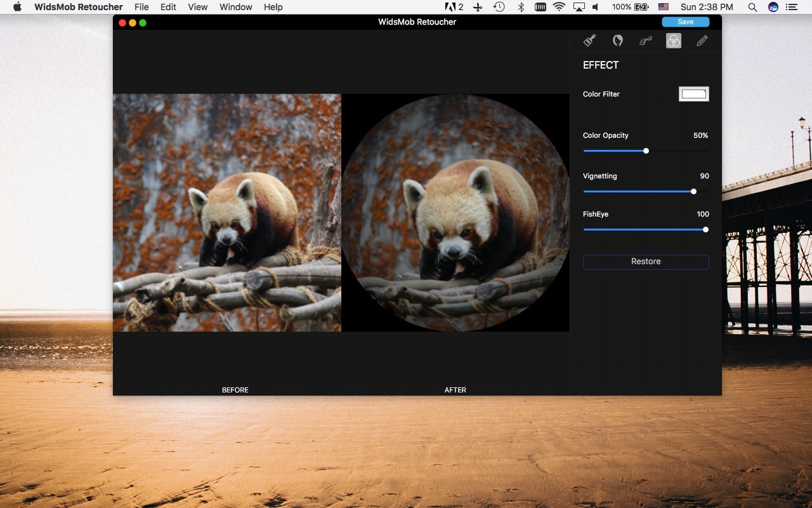
Task: Select the overlapping circles Effect panel icon
Action: tap(673, 40)
